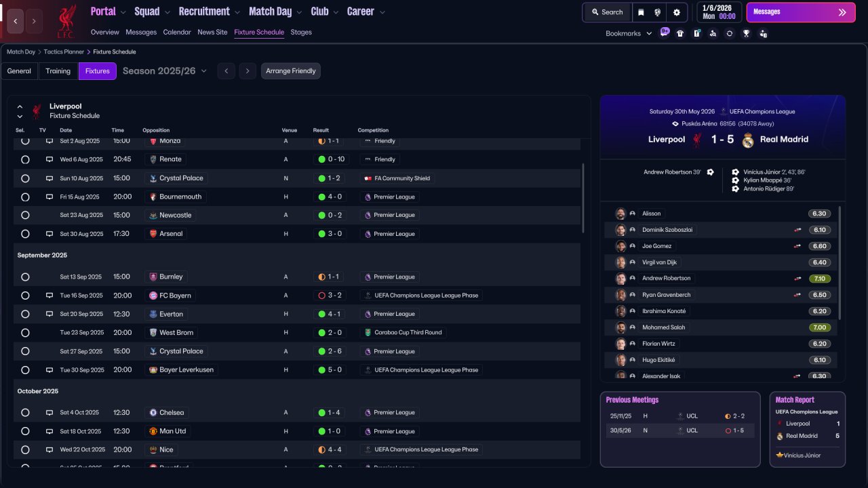Switch to the Overview tab

tap(104, 32)
